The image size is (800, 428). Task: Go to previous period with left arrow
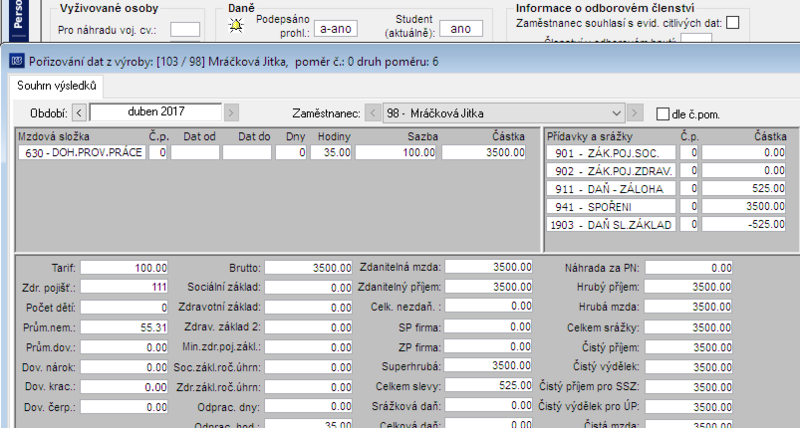tap(79, 113)
